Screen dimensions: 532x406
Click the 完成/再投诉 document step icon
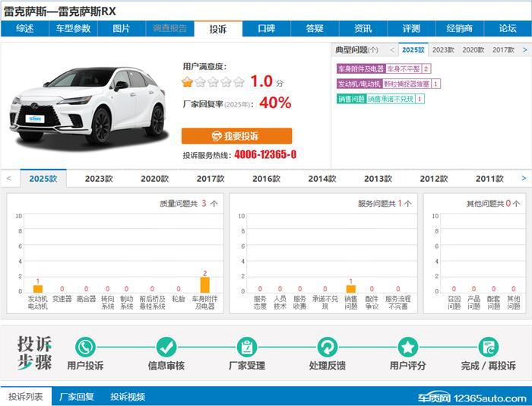(489, 347)
